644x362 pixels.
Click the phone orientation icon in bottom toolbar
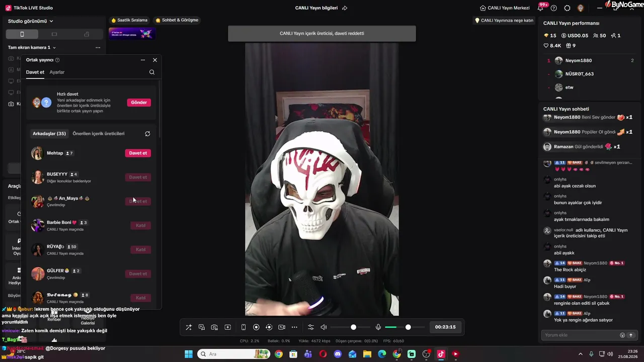point(244,327)
